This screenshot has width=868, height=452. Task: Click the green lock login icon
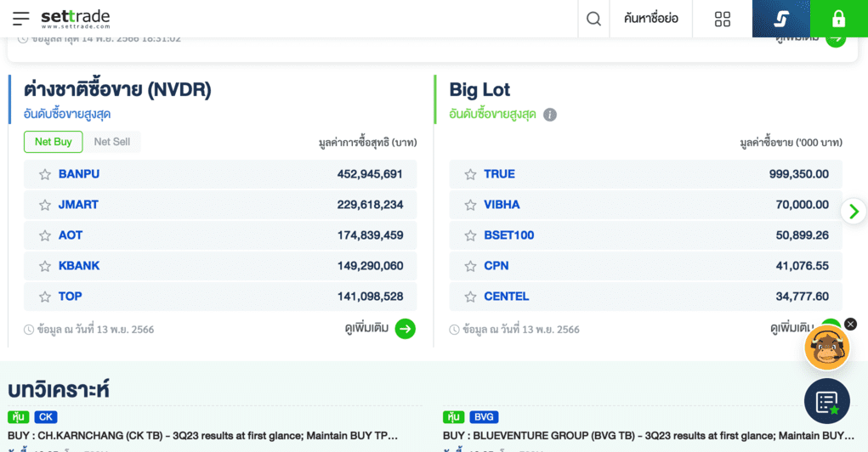coord(838,19)
